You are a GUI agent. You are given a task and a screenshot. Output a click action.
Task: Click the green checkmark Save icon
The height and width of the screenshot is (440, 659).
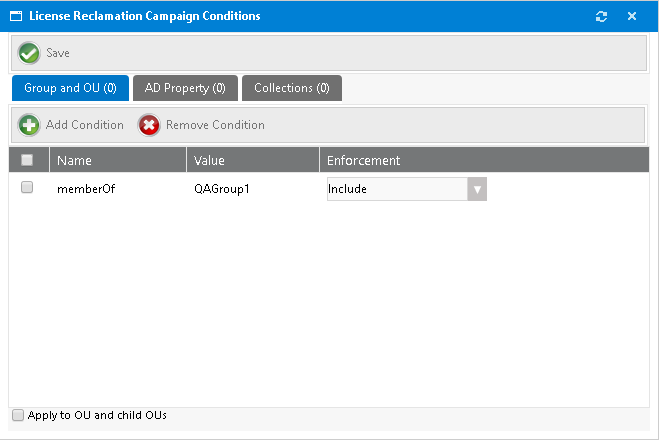(29, 53)
